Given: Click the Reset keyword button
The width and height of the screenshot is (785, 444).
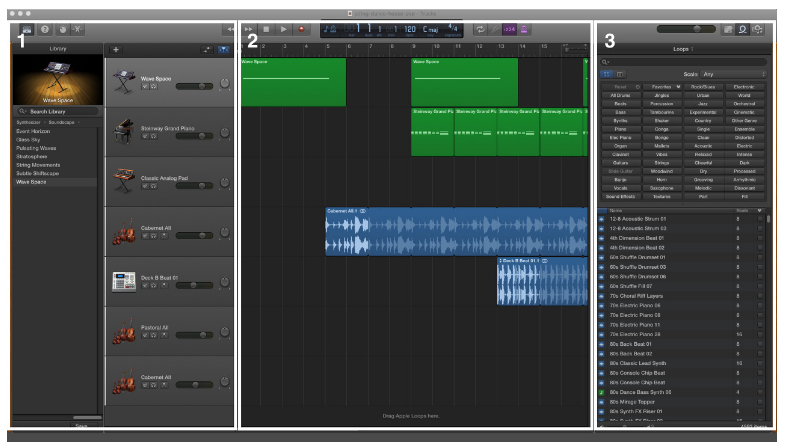Looking at the screenshot, I should pyautogui.click(x=620, y=87).
